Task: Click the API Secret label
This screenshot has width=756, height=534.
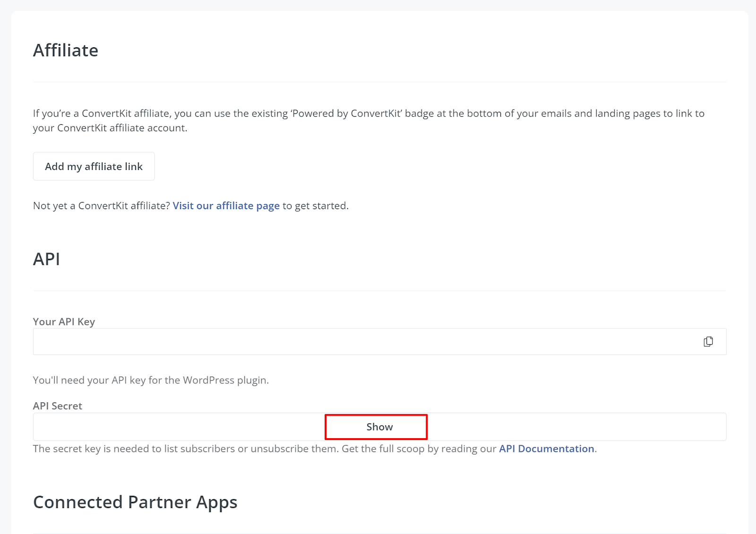Action: (x=58, y=406)
